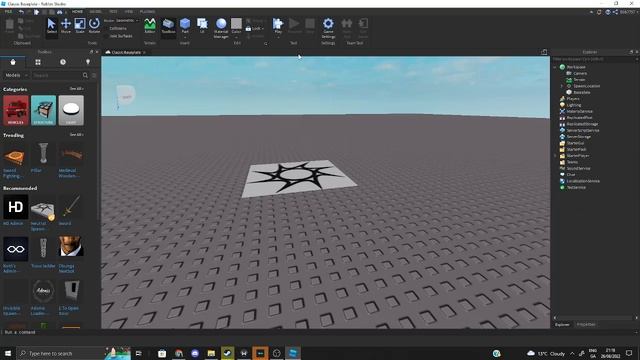Select the Pillar model thumbnail
This screenshot has width=640, height=360.
pos(43,153)
